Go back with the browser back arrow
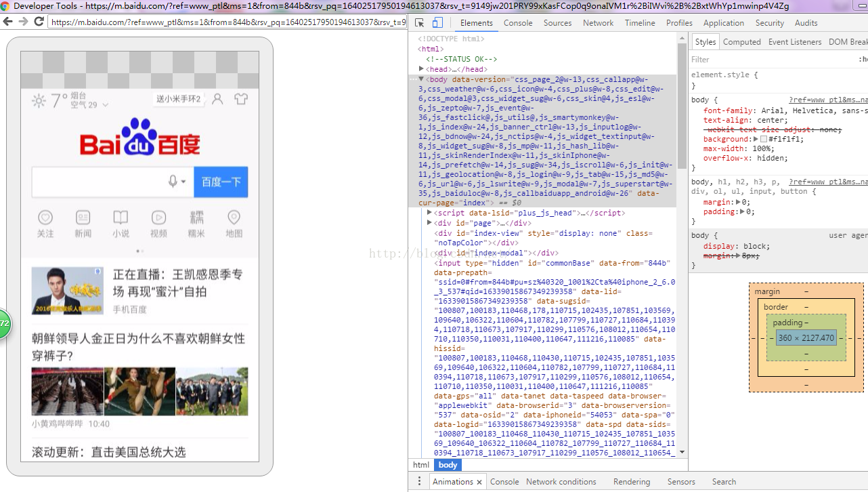868x492 pixels. (x=8, y=22)
